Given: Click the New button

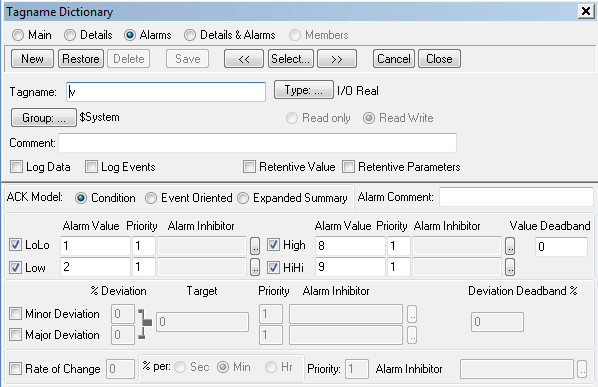Looking at the screenshot, I should (32, 59).
